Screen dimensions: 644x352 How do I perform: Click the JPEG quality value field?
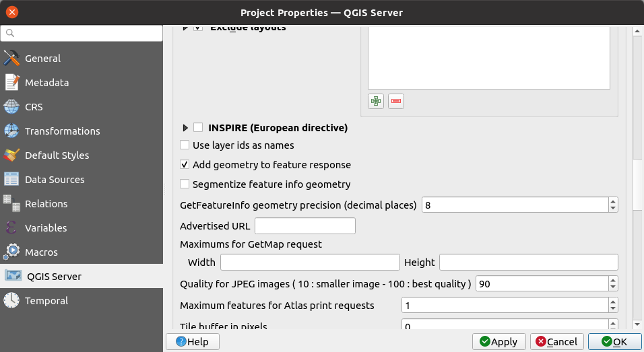tap(542, 283)
